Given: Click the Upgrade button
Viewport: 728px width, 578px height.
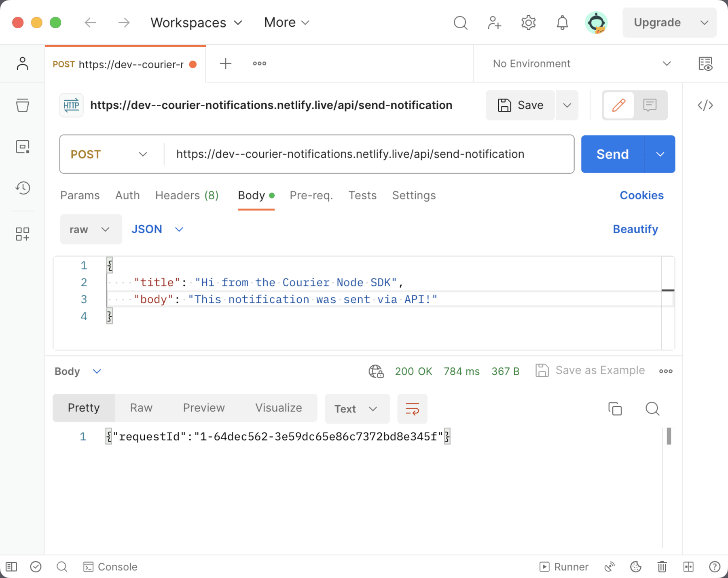Looking at the screenshot, I should tap(657, 23).
